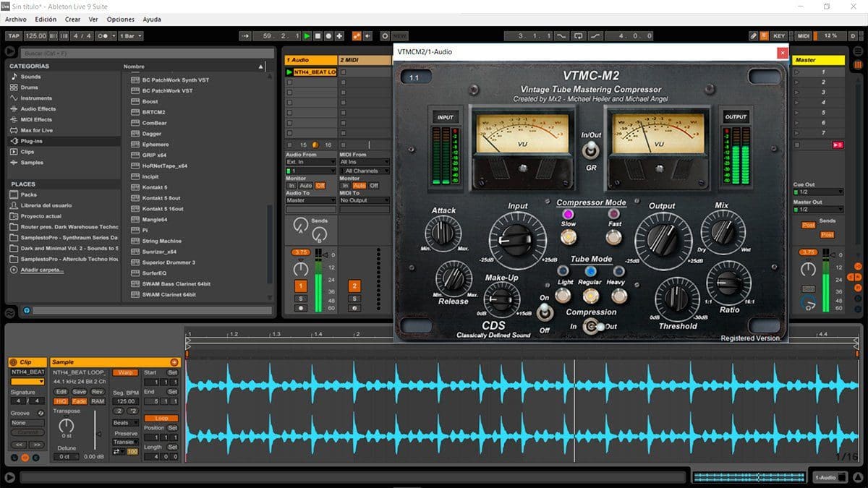
Task: Open the Beats warp mode dropdown
Action: tap(124, 423)
